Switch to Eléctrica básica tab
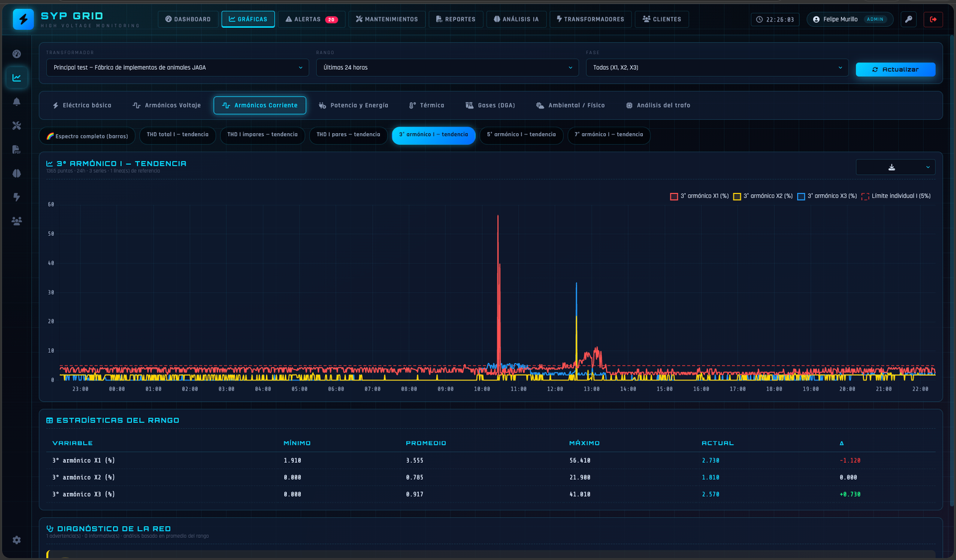Screen dimensions: 956x560 click(x=82, y=105)
